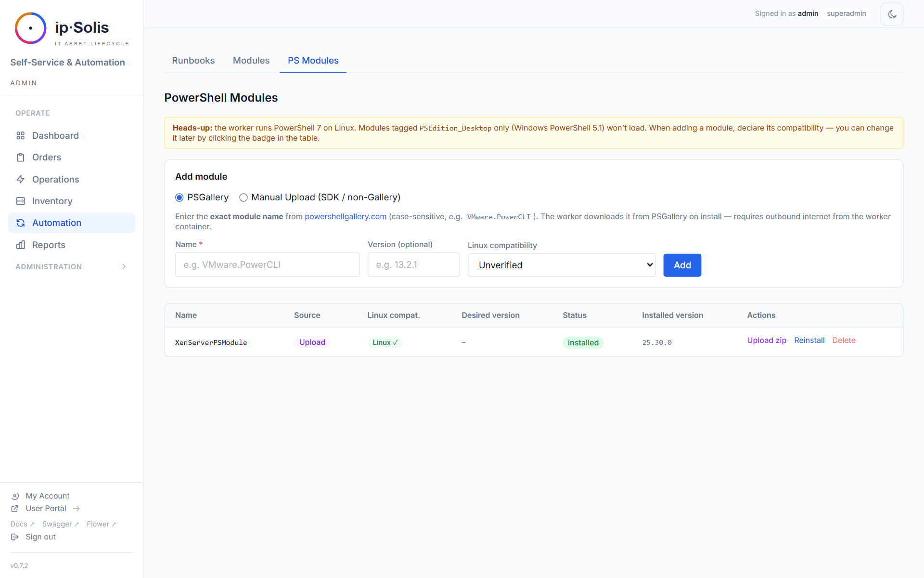Click the Upload source badge
Screen dimensions: 924x578
click(x=312, y=342)
